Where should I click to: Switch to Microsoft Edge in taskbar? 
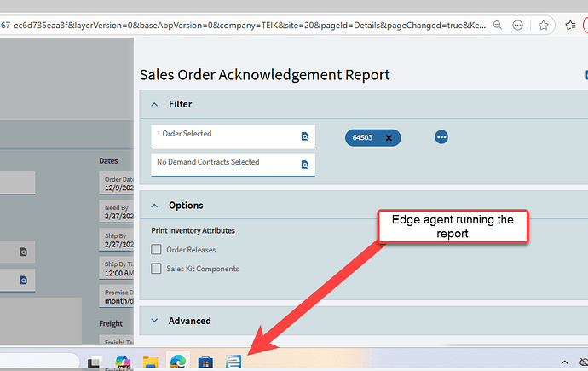coord(178,362)
